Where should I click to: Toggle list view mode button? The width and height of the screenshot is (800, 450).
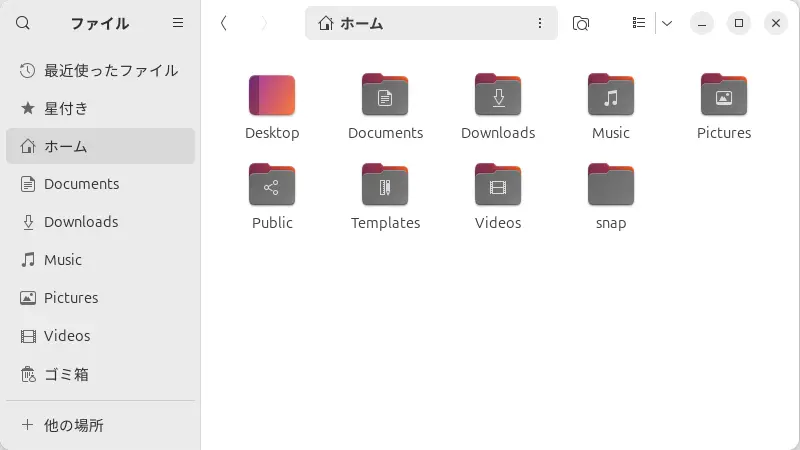639,23
